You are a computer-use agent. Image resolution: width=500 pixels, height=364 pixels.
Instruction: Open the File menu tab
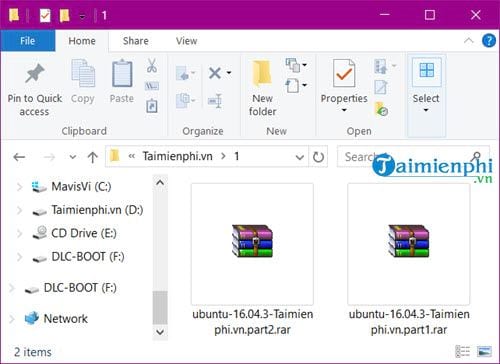click(28, 41)
